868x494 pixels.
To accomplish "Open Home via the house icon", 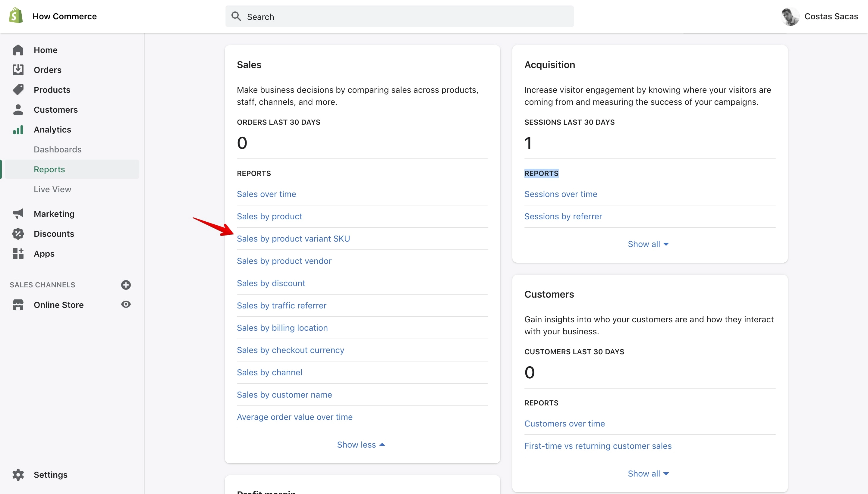I will point(18,50).
